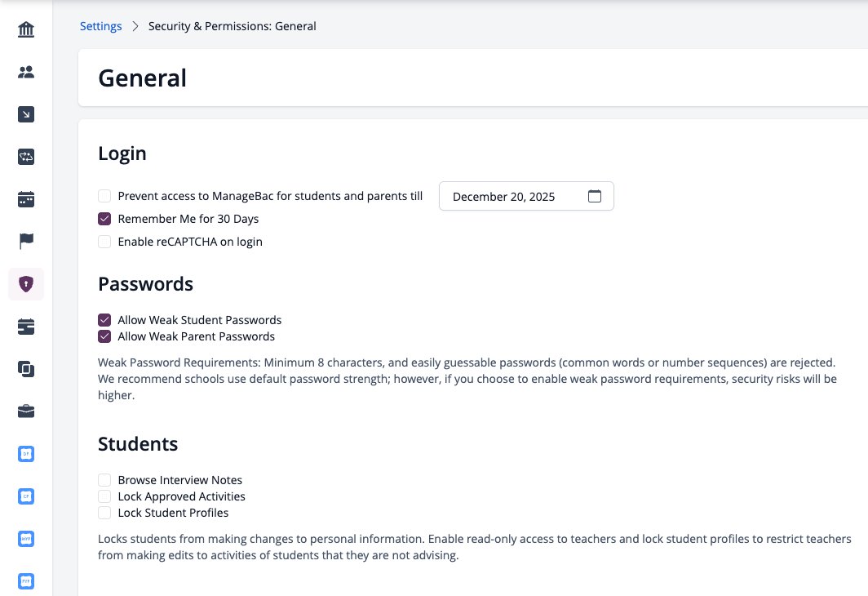The height and width of the screenshot is (596, 868).
Task: Check Lock Student Profiles option
Action: 104,513
